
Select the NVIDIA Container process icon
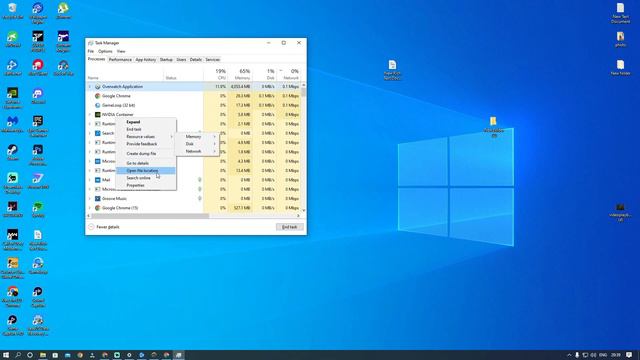click(98, 115)
